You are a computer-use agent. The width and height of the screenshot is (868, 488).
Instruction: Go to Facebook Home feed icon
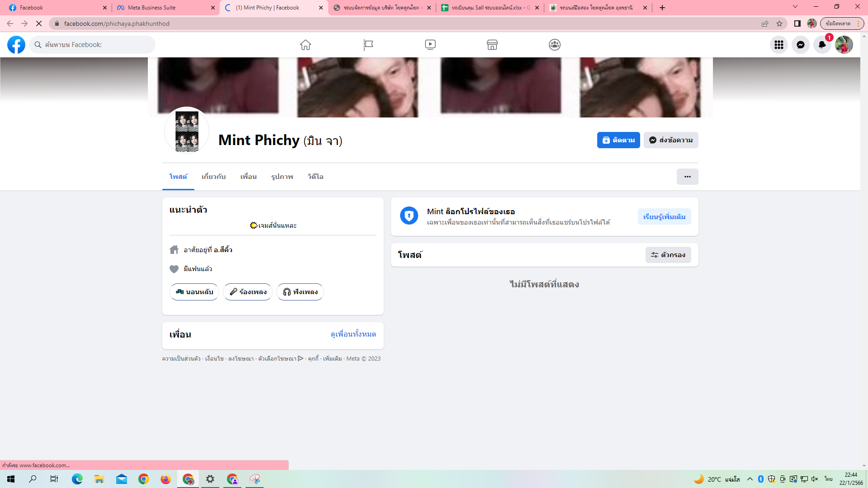306,45
